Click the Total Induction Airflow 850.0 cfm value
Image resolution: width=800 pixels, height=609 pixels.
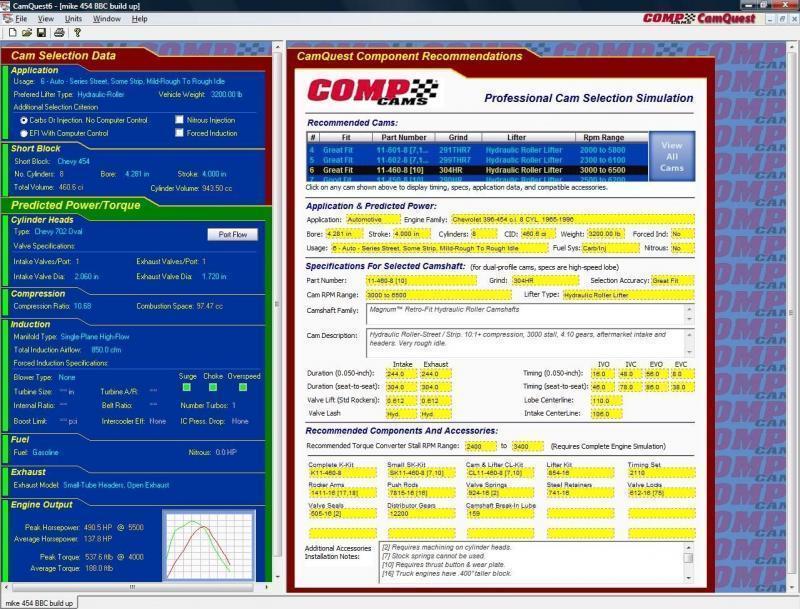pos(106,350)
